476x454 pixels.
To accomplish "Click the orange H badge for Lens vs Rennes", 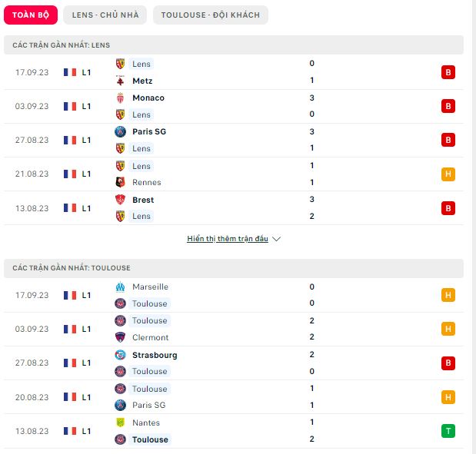I will (x=448, y=174).
